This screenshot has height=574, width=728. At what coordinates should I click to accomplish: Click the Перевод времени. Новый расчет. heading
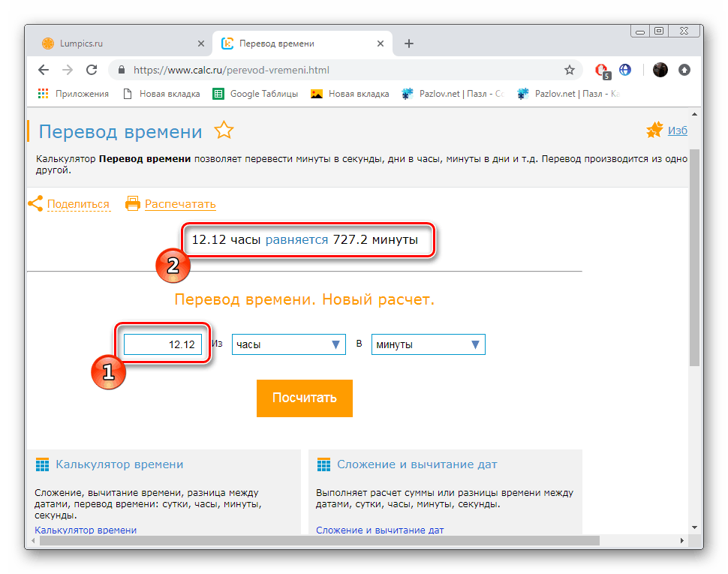tap(304, 299)
